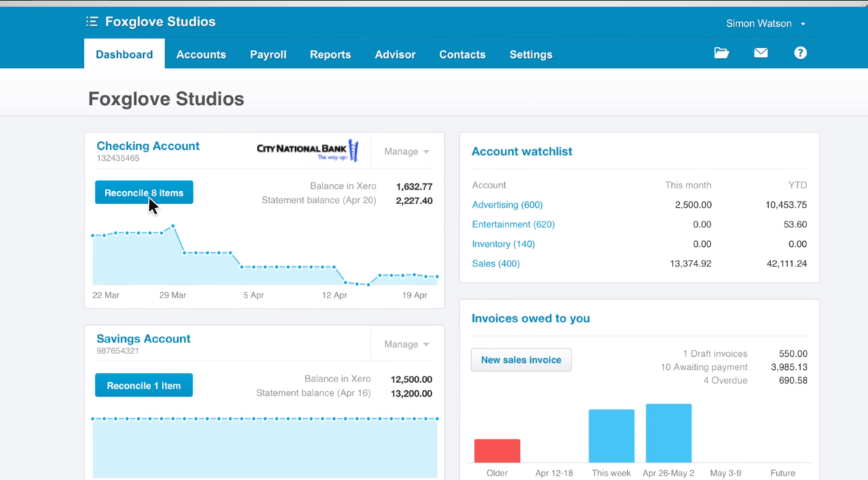Click the red Older bar in invoices chart
The width and height of the screenshot is (868, 480).
(496, 449)
